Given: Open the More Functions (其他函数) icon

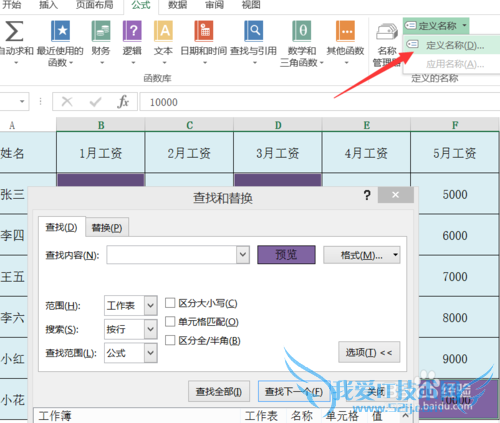Looking at the screenshot, I should (x=345, y=31).
